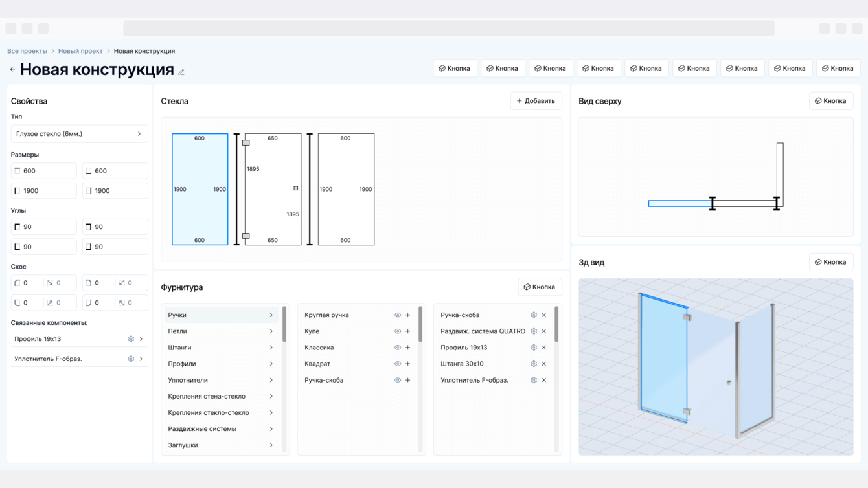
Task: Open gear settings for Штанга 30x10
Action: 534,364
